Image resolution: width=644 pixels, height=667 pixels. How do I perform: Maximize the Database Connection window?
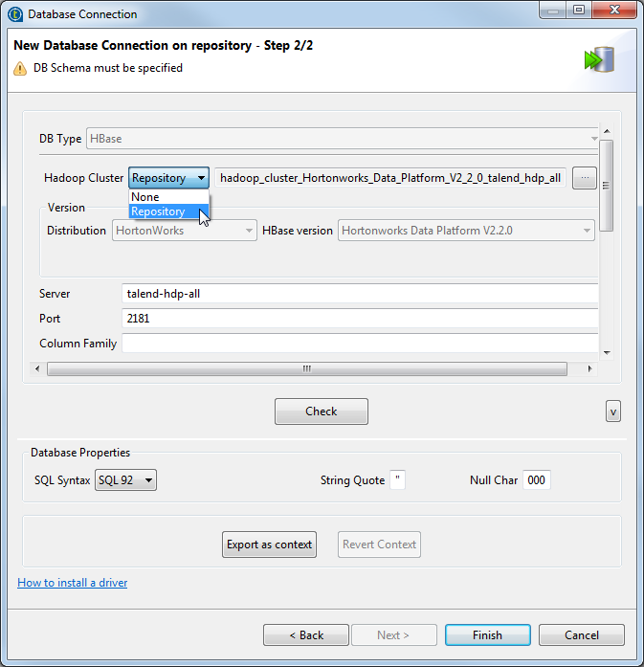(x=579, y=11)
